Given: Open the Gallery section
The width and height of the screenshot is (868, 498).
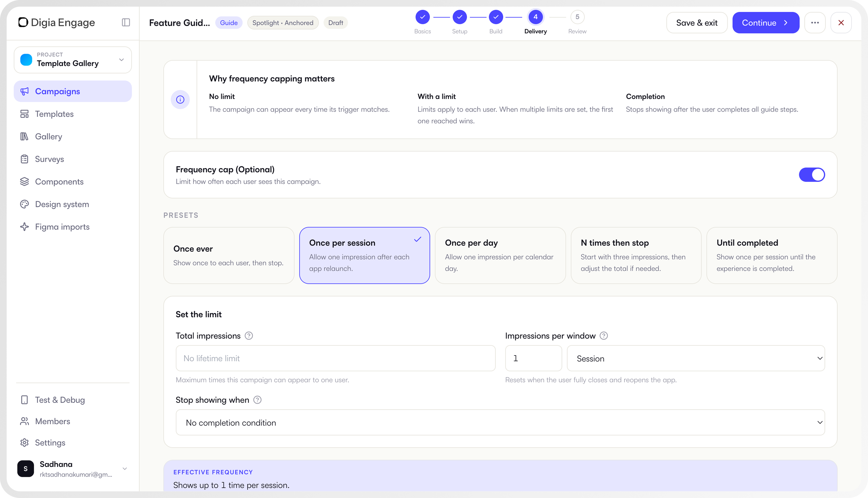Looking at the screenshot, I should click(x=73, y=136).
